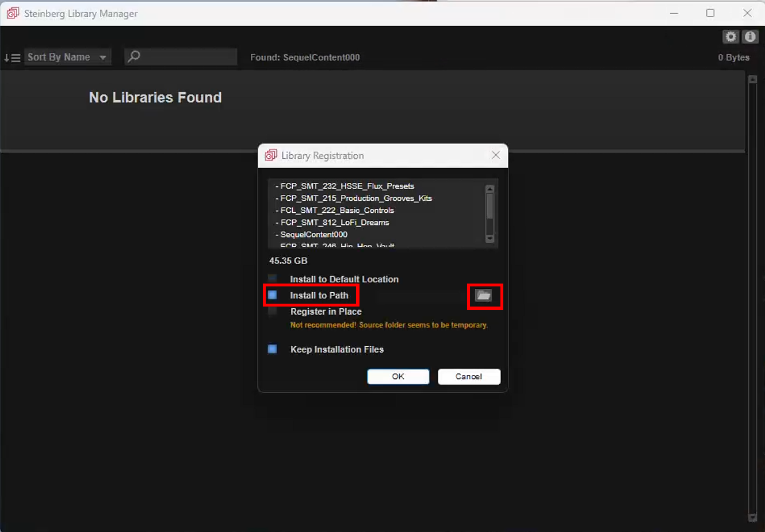
Task: Click into the library search field
Action: point(181,56)
